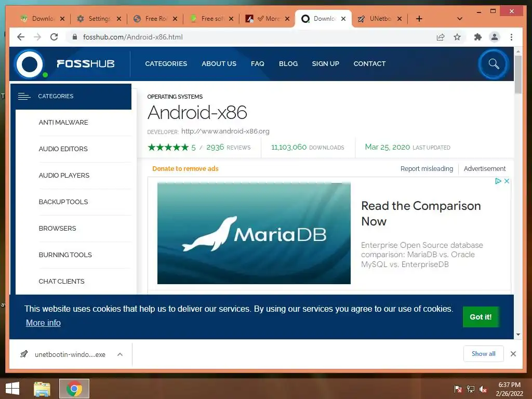Image resolution: width=532 pixels, height=399 pixels.
Task: Click the browser forward arrow
Action: pyautogui.click(x=37, y=37)
